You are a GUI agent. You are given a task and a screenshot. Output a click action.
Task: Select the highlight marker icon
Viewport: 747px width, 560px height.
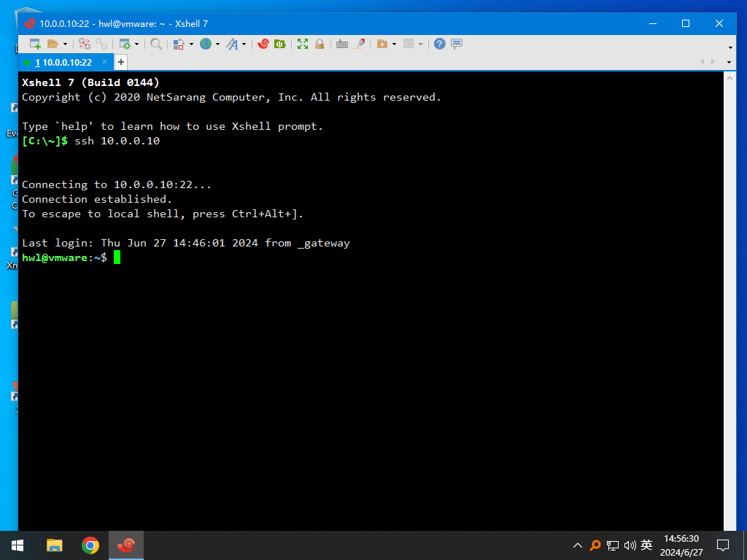[x=360, y=44]
